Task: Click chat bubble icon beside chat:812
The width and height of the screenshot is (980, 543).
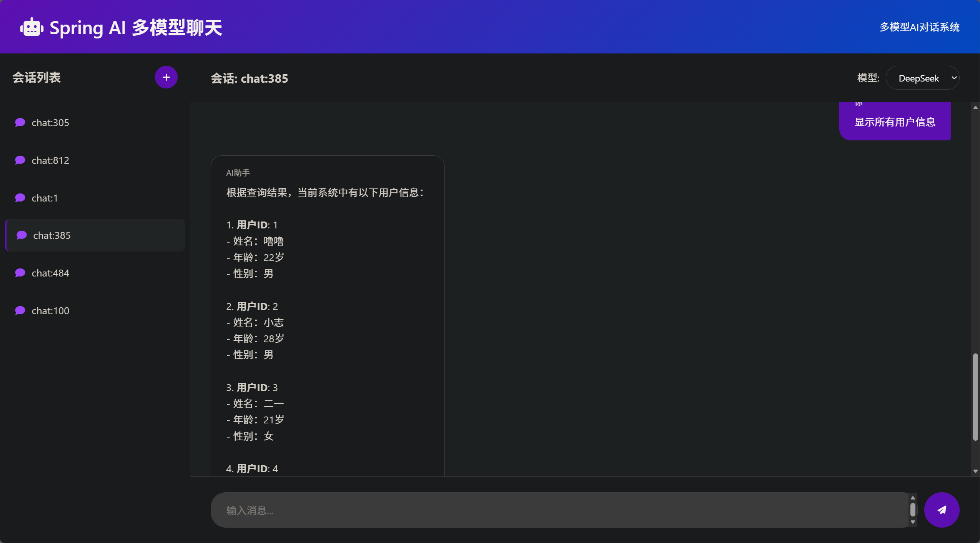Action: [20, 160]
